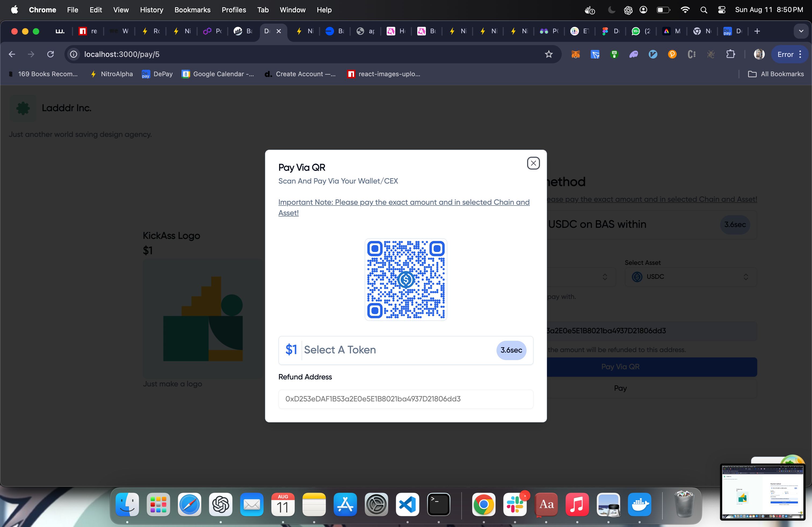
Task: Open Terminal from the Dock
Action: [439, 504]
